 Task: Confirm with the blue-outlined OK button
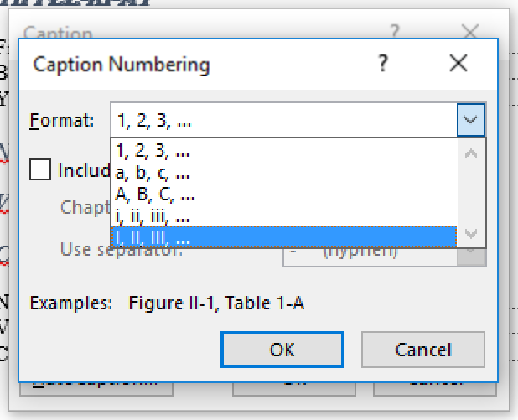(282, 350)
